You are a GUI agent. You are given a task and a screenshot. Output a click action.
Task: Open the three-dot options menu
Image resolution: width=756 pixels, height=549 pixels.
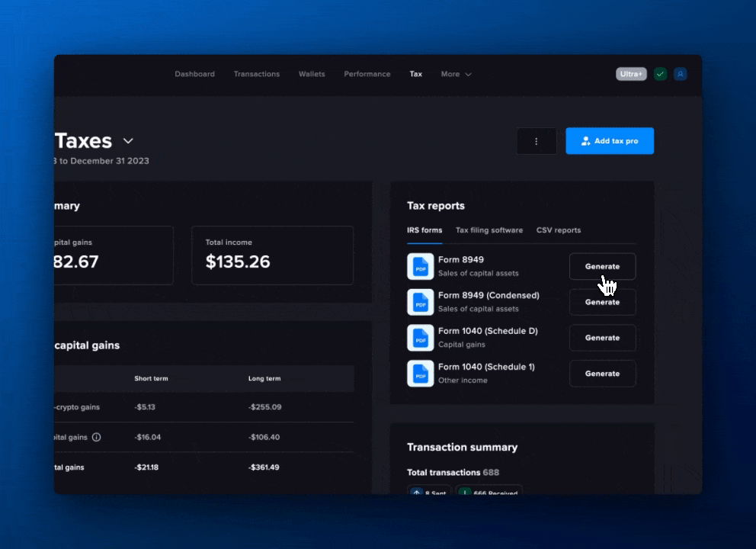tap(537, 141)
